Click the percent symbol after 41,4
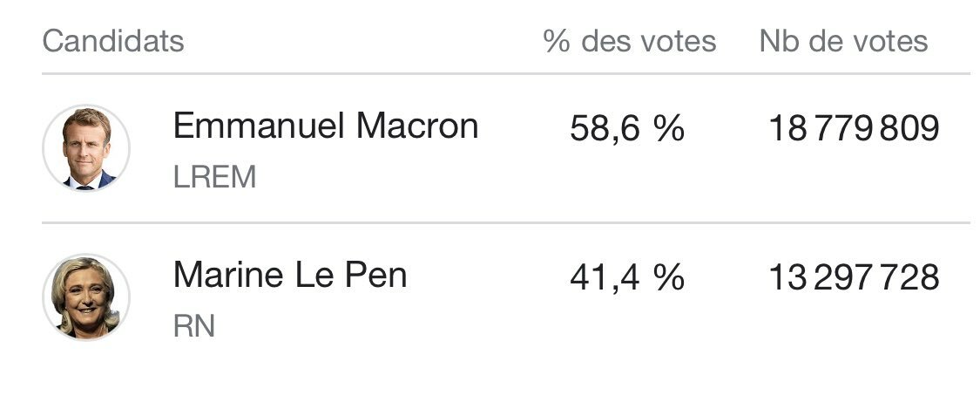980x409 pixels. point(669,277)
